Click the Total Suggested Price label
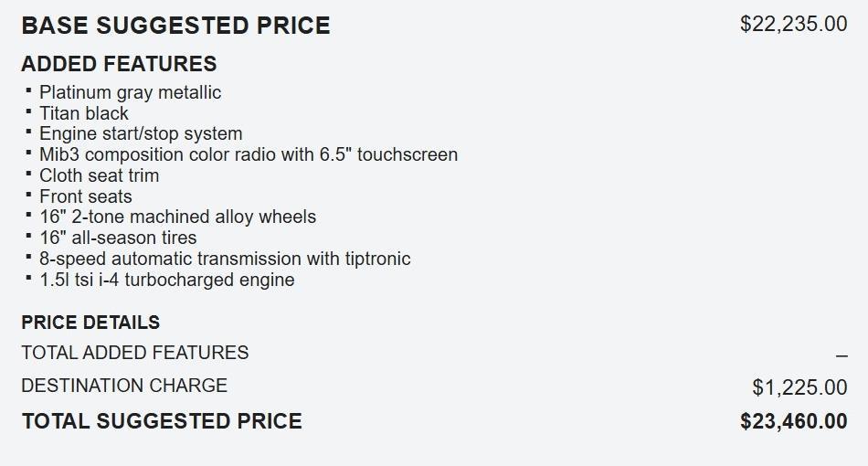The width and height of the screenshot is (868, 466). 162,421
